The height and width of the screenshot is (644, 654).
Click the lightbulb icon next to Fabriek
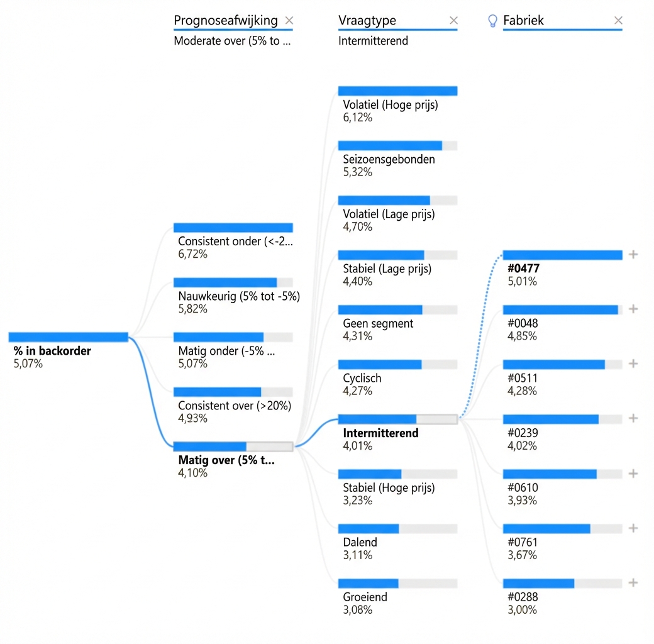pos(492,20)
